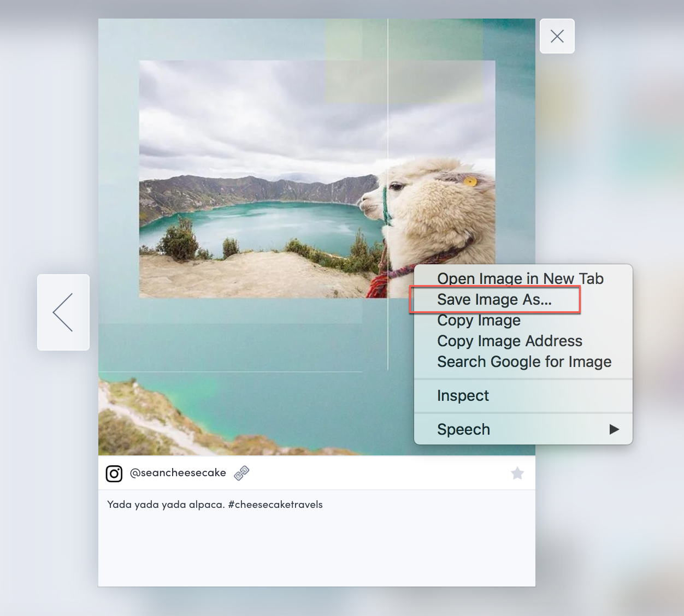Expand the Speech submenu arrow
684x616 pixels.
614,429
